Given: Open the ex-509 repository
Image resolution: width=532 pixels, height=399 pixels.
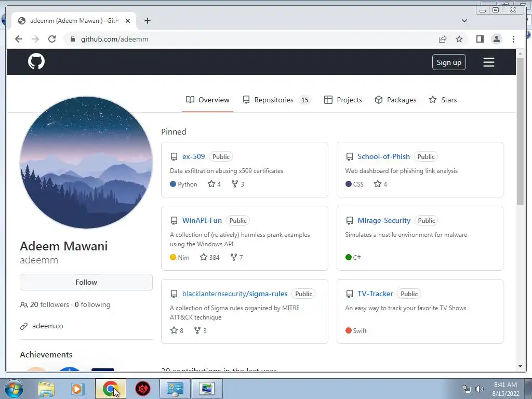Looking at the screenshot, I should pos(193,156).
